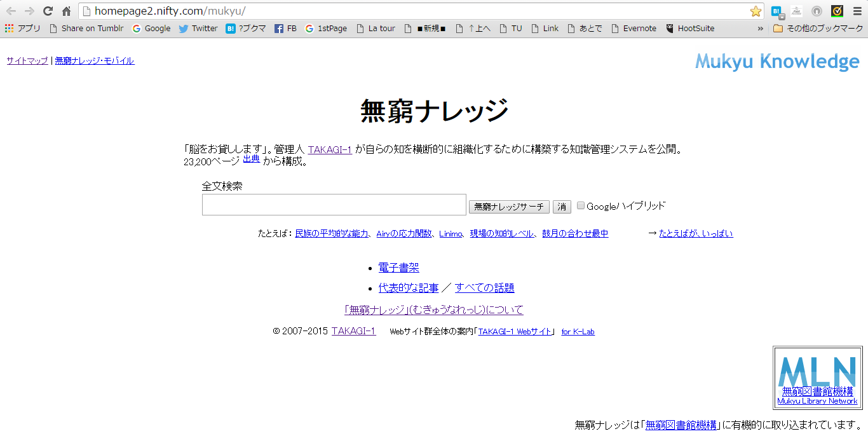
Task: Open the Twitter bookmark
Action: [198, 28]
